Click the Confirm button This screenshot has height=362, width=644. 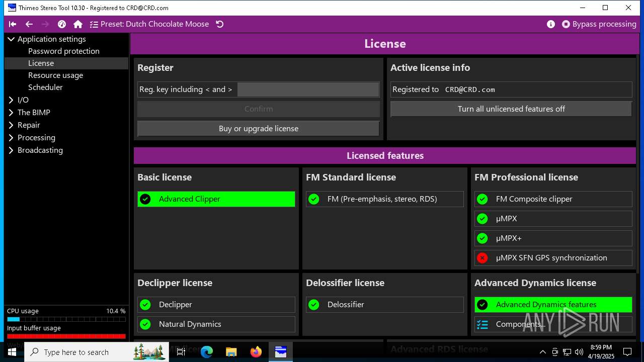pyautogui.click(x=259, y=109)
